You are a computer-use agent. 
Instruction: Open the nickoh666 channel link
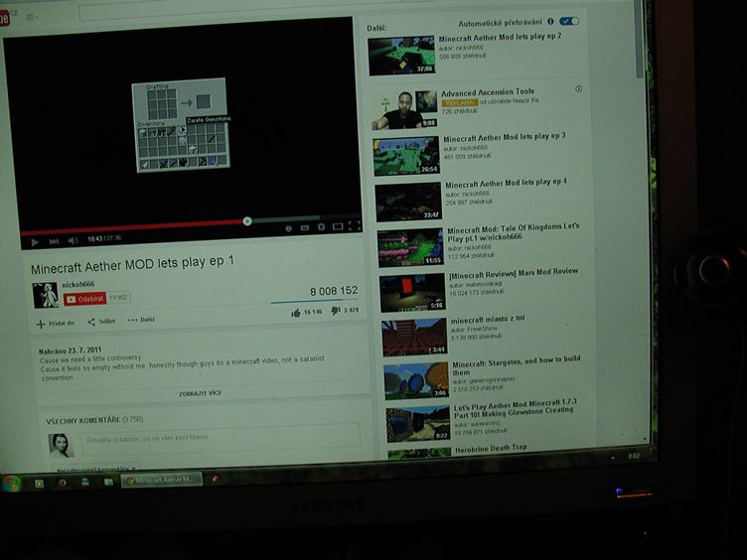(x=78, y=284)
